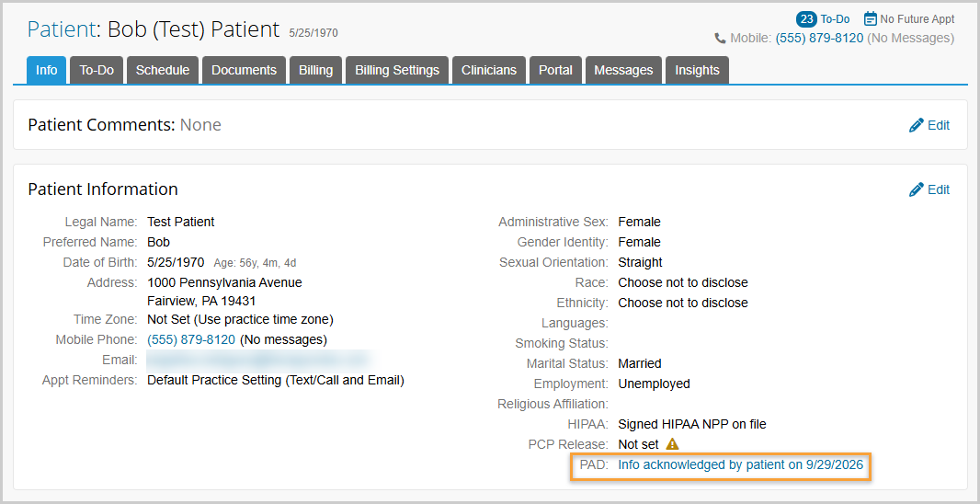Click the header (No Messages) text
The image size is (980, 504).
click(x=911, y=38)
